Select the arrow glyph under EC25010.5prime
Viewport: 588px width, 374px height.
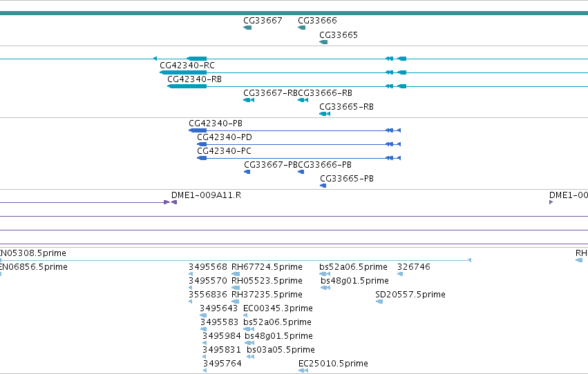[x=303, y=371]
